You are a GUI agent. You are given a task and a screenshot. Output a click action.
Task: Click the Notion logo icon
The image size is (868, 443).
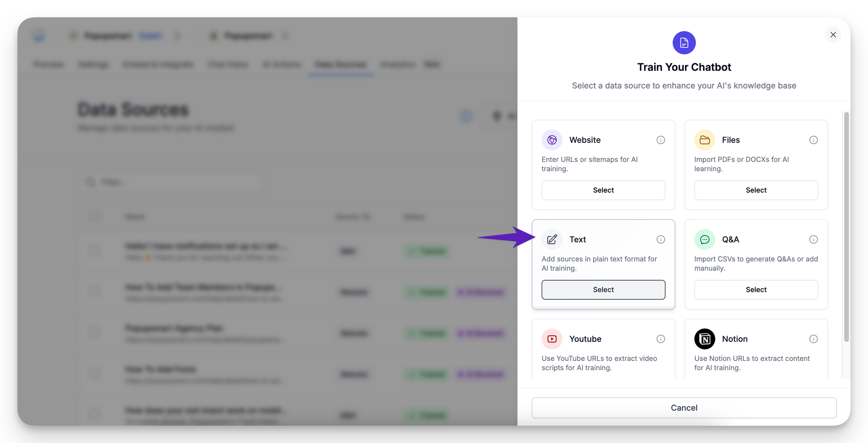click(x=705, y=339)
